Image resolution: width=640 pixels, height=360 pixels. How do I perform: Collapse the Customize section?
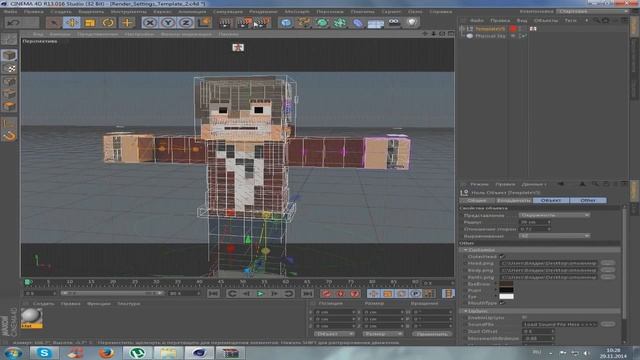click(x=465, y=250)
